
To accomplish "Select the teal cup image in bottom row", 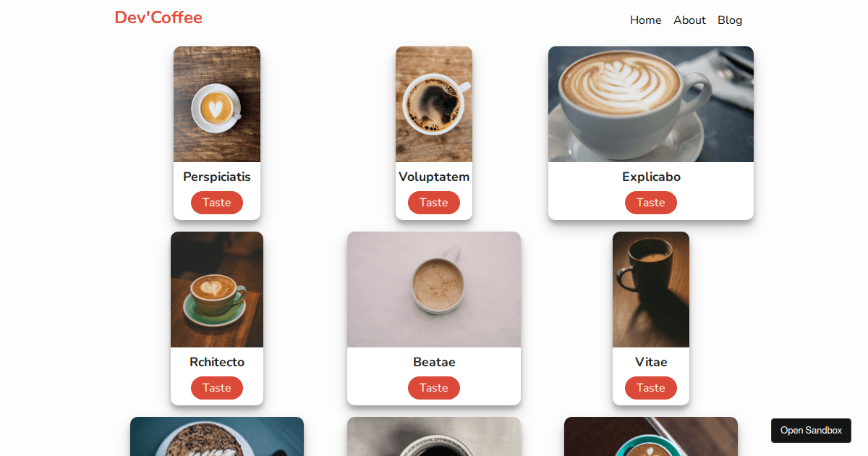I will (651, 436).
